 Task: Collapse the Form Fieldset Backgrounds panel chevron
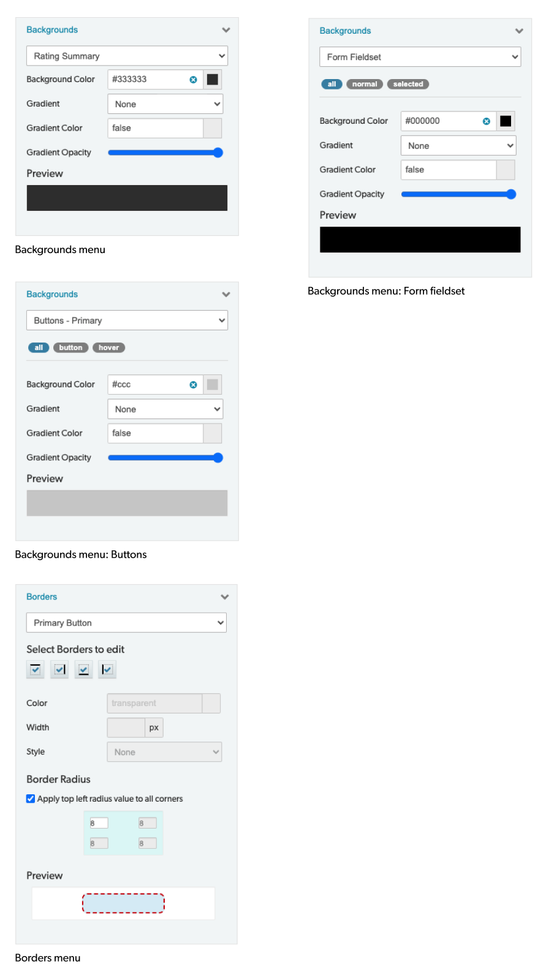coord(519,31)
